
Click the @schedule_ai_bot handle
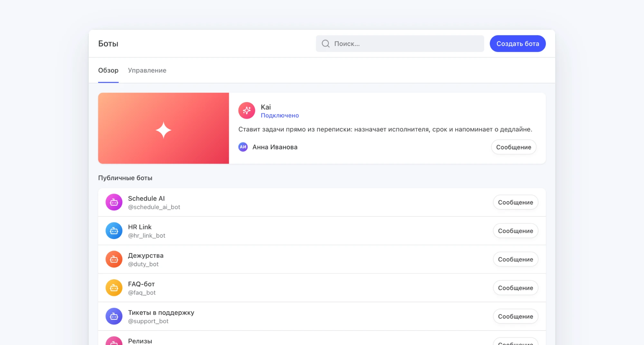coord(154,207)
